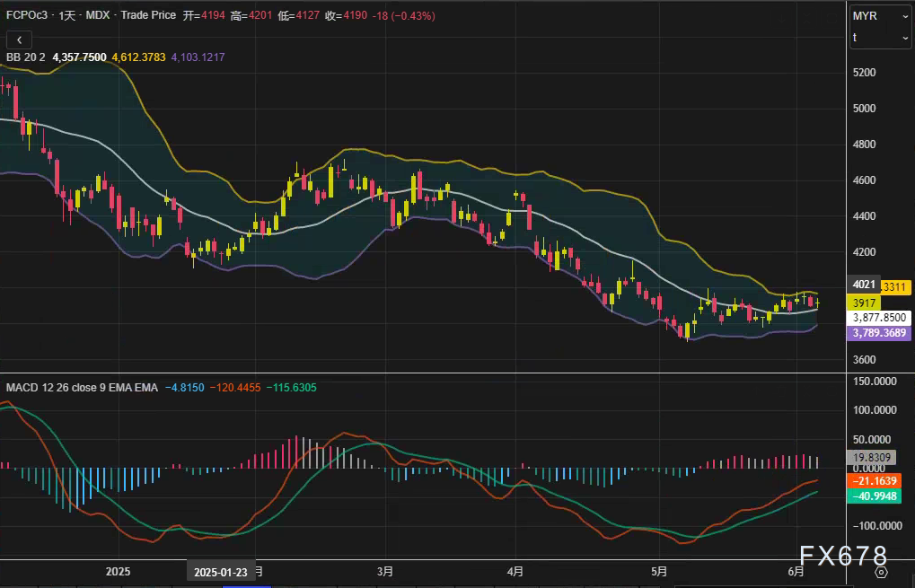
Task: Select the BB 20 2 indicator legend
Action: point(25,57)
